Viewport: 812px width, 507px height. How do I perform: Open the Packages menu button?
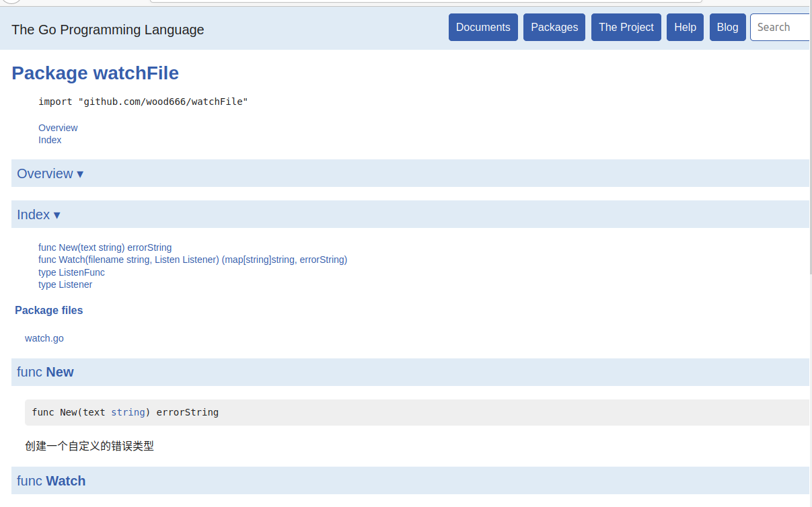tap(554, 28)
